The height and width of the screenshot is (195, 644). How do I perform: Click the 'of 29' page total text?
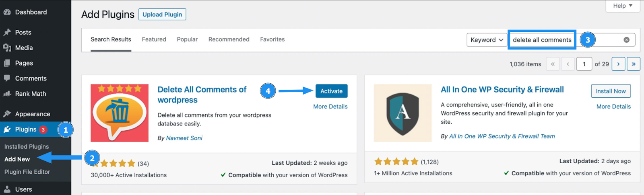click(x=602, y=64)
